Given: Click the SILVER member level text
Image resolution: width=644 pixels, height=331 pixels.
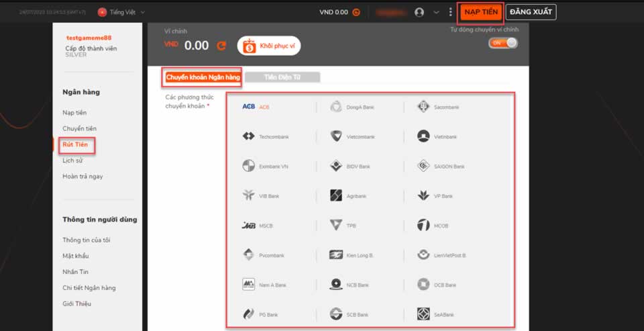Looking at the screenshot, I should (x=76, y=54).
